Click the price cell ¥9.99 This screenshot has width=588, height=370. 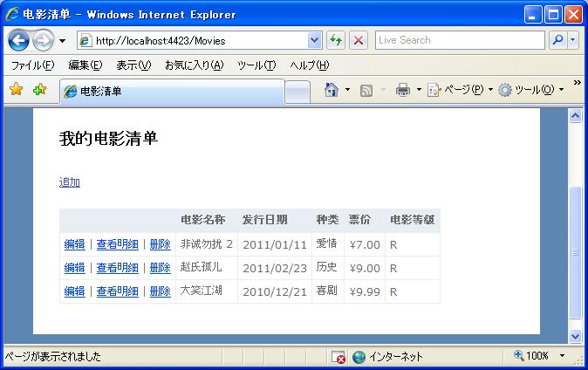click(x=365, y=292)
